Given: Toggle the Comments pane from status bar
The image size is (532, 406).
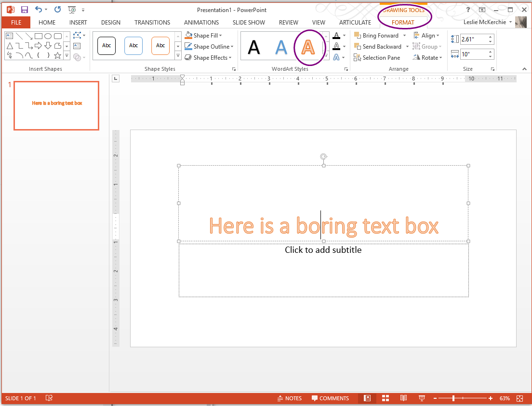Looking at the screenshot, I should tap(331, 398).
